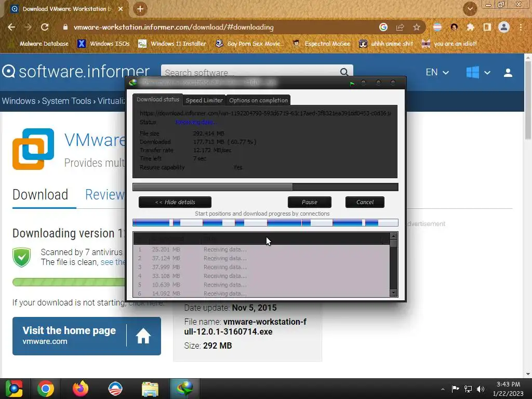
Task: Select connection row 5 with 10.639 MB
Action: 261,285
